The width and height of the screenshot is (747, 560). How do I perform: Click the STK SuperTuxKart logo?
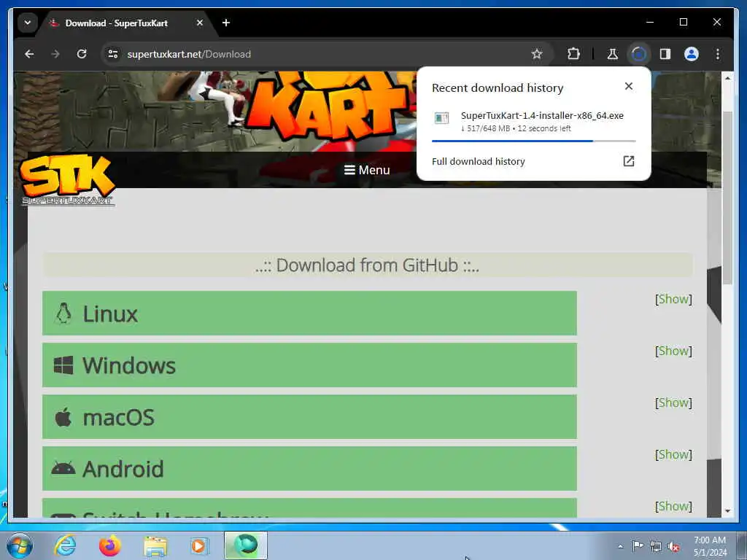pyautogui.click(x=67, y=180)
